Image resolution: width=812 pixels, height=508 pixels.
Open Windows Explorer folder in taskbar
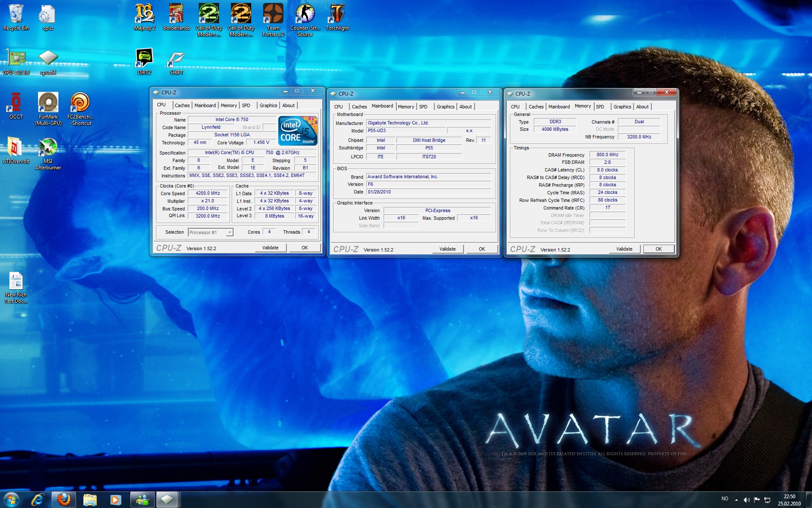[x=90, y=500]
